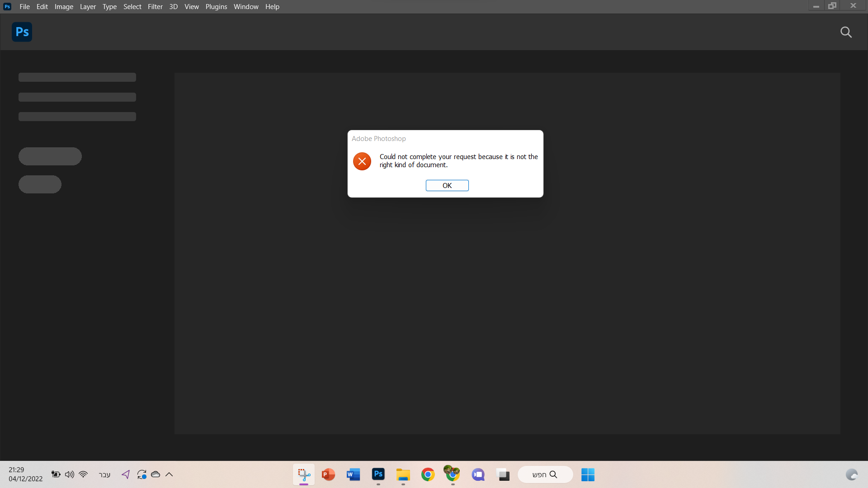Click the Photoshop home logo icon

click(22, 32)
